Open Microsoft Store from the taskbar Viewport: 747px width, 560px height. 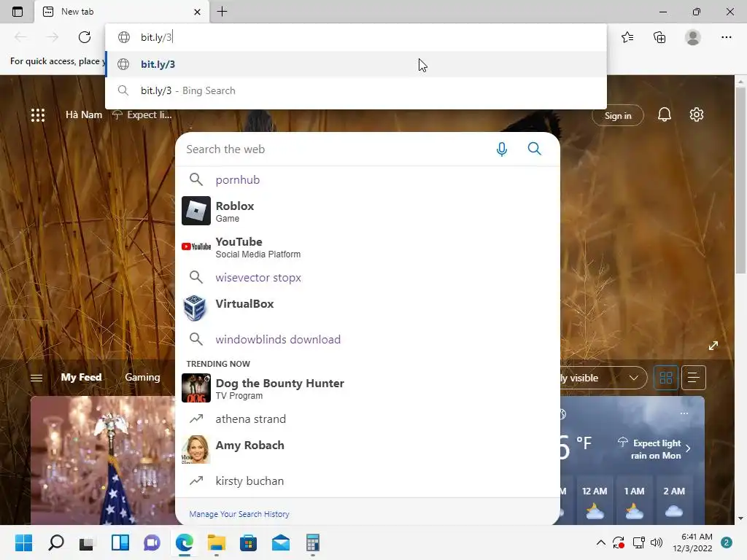[248, 542]
